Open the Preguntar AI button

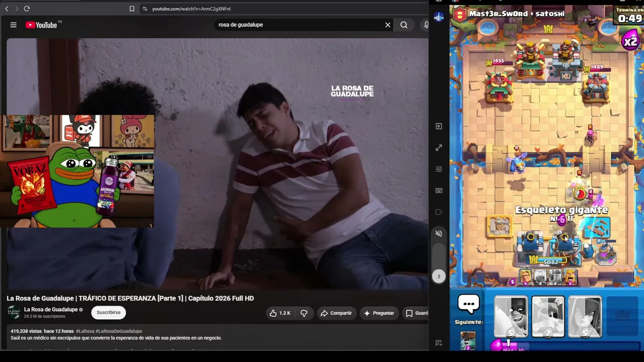(x=379, y=313)
